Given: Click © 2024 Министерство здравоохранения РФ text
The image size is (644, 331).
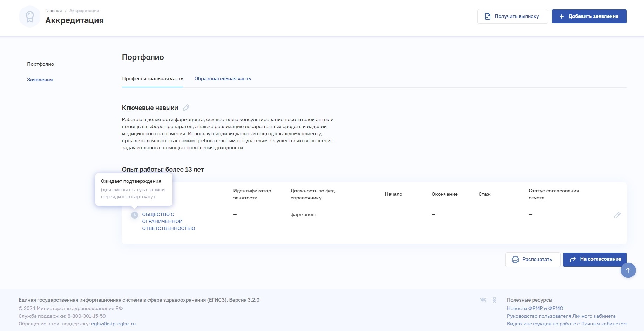Looking at the screenshot, I should [71, 308].
